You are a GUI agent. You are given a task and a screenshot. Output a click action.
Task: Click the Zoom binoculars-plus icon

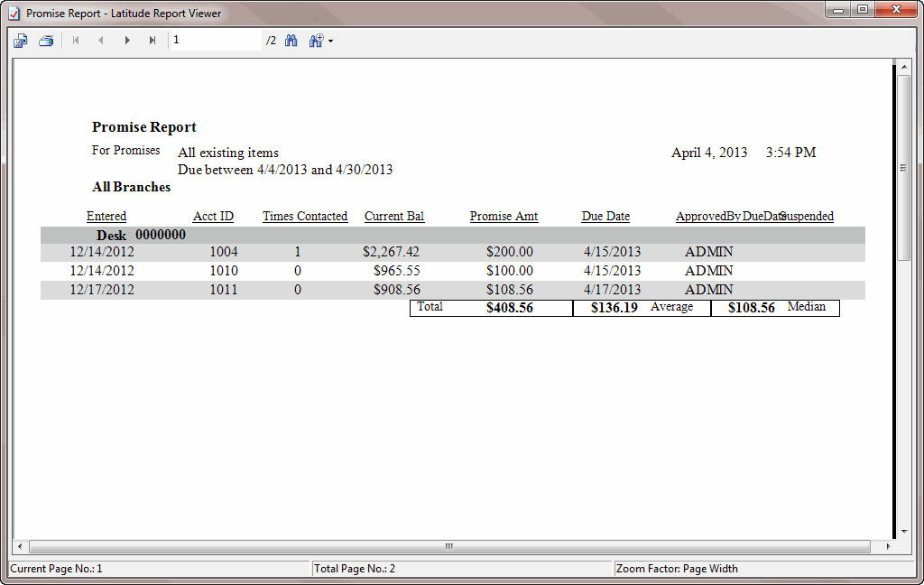pyautogui.click(x=316, y=41)
